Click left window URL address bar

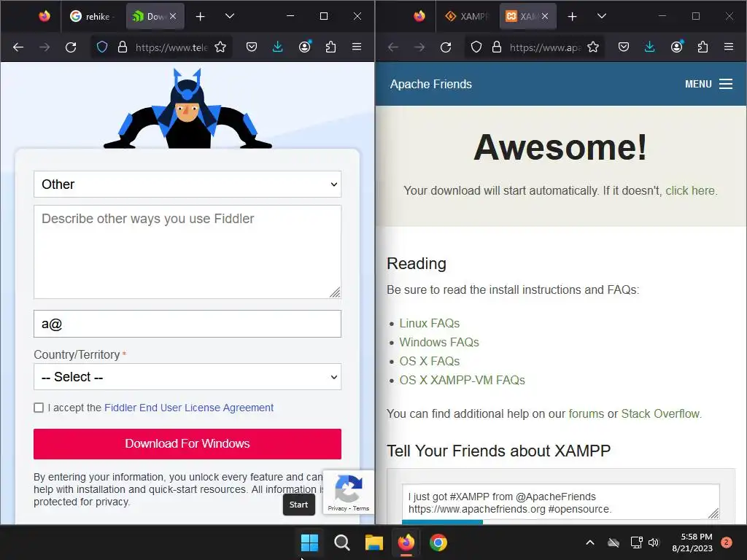[x=171, y=47]
